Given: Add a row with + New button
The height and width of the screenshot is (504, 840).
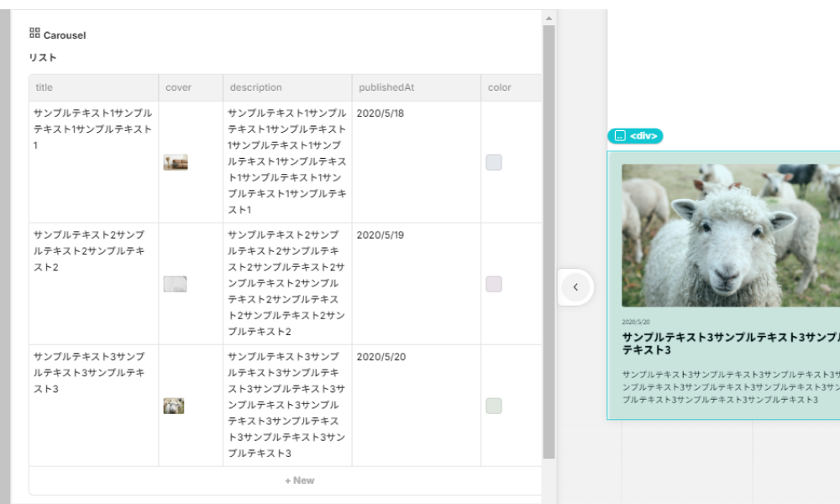Looking at the screenshot, I should [299, 480].
